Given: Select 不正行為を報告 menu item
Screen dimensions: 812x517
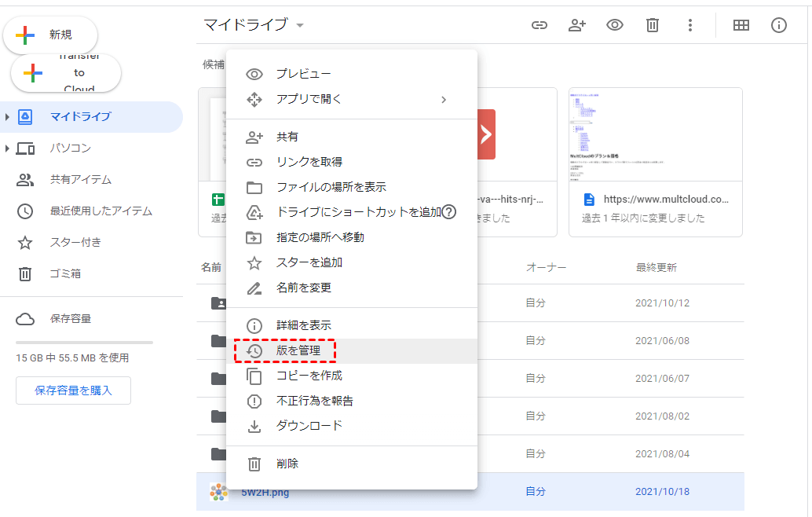Looking at the screenshot, I should click(352, 401).
